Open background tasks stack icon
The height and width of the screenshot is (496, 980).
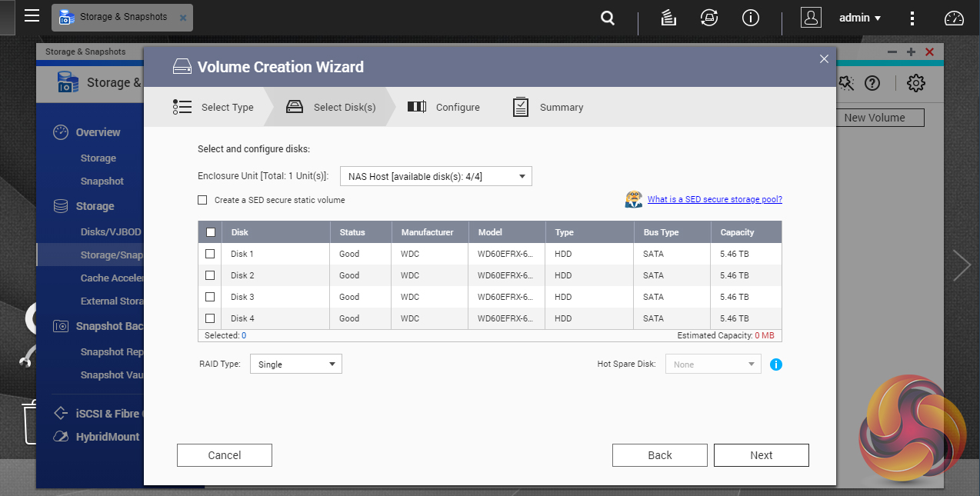668,18
